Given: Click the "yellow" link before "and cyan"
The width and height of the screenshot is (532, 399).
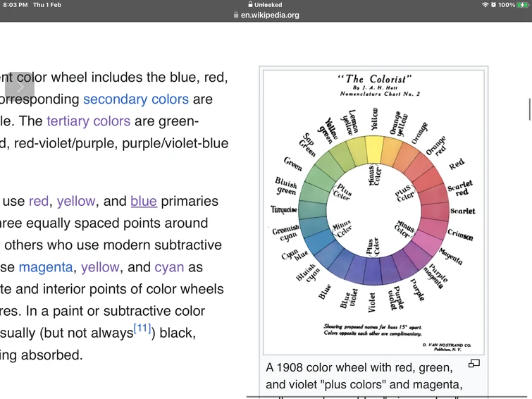Looking at the screenshot, I should tap(100, 267).
